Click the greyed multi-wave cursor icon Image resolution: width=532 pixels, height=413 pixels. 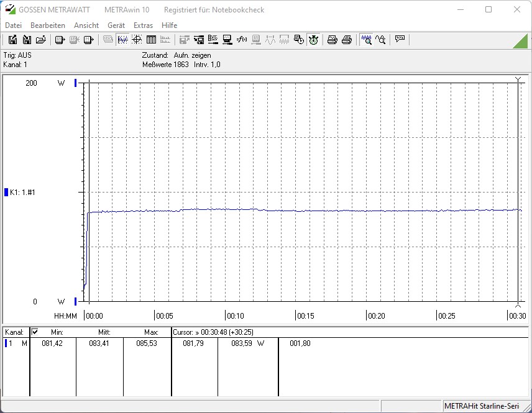(x=284, y=40)
